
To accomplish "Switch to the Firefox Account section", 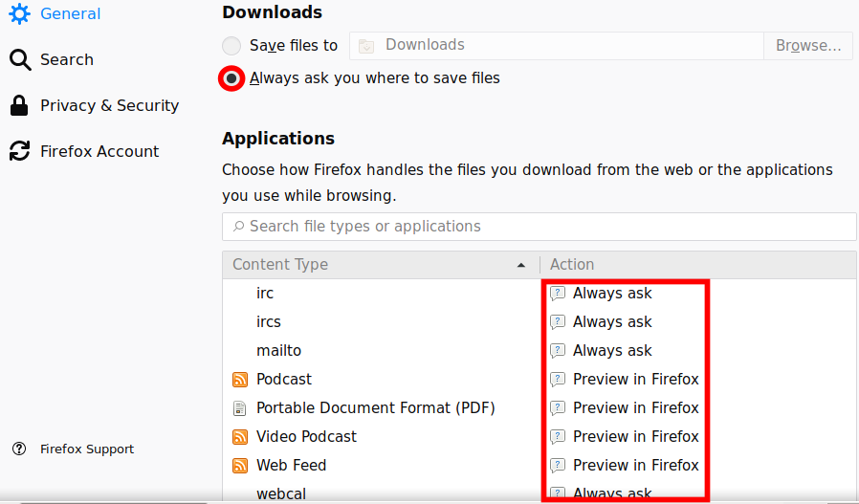I will (99, 151).
